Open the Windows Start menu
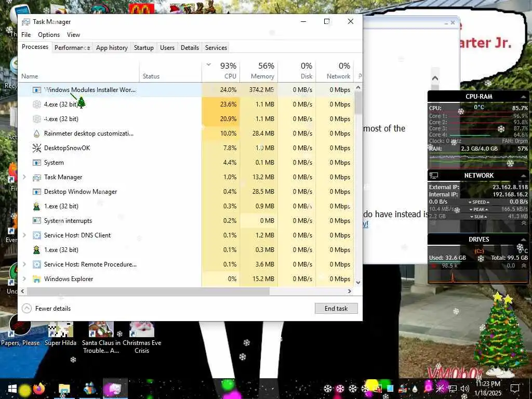Image resolution: width=532 pixels, height=399 pixels. click(12, 389)
